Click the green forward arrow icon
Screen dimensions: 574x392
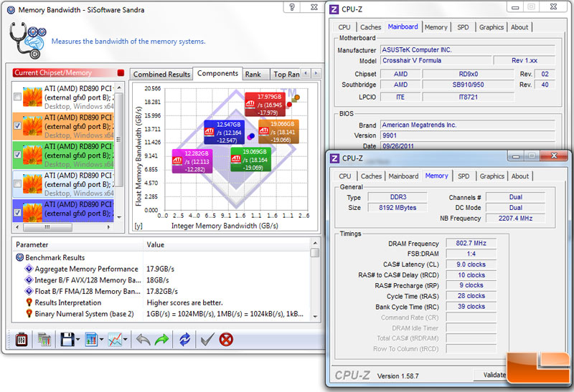161,340
